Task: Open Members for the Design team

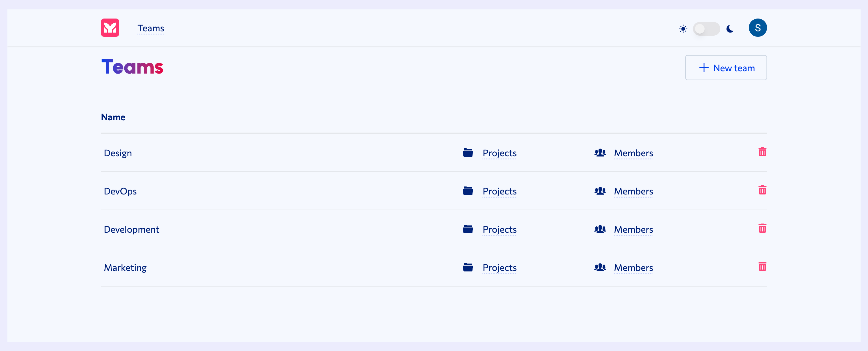Action: point(633,153)
